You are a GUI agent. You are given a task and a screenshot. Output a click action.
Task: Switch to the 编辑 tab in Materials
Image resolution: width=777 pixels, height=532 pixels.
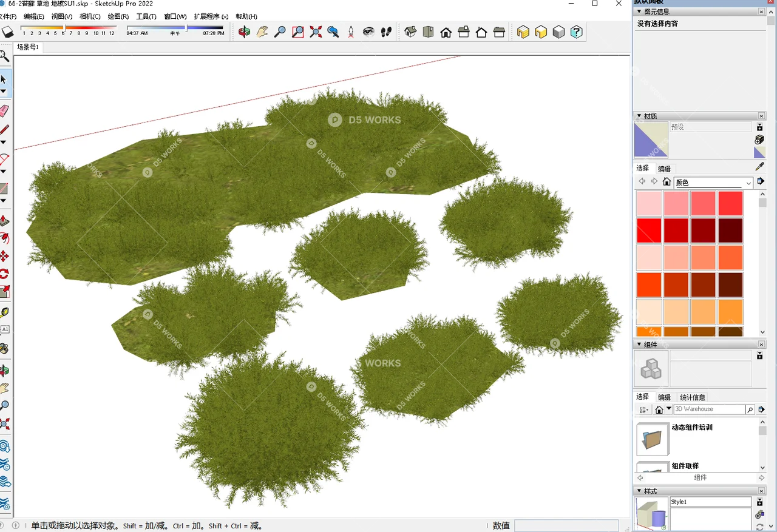pyautogui.click(x=664, y=169)
